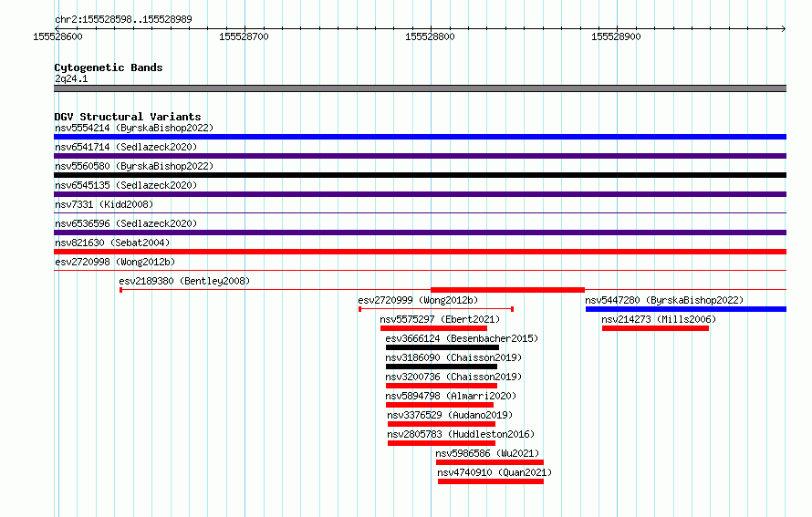Open the nsv5447280 (ByrskaBishop2022) label

664,300
